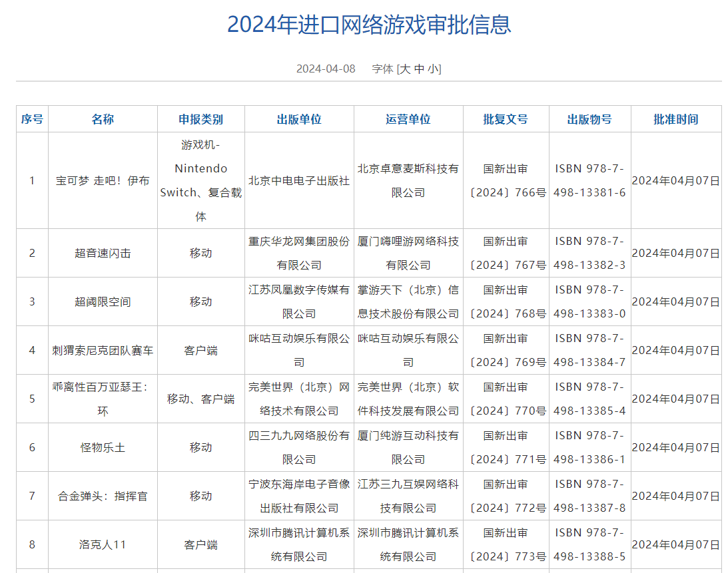Click operator 江苏三九互娱网络科技有限公司
Viewport: 728px width, 573px height.
pyautogui.click(x=408, y=496)
